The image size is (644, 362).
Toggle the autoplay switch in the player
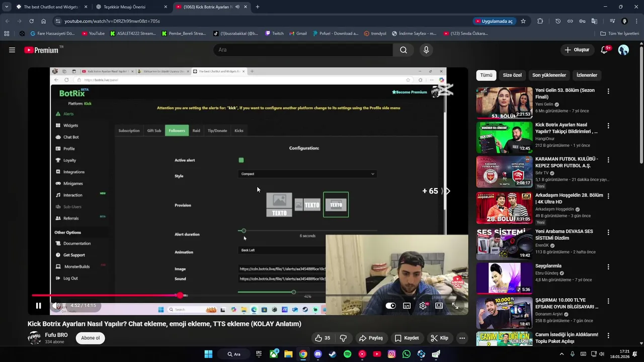click(390, 306)
